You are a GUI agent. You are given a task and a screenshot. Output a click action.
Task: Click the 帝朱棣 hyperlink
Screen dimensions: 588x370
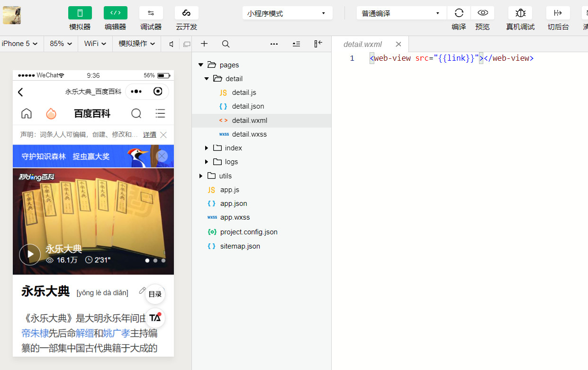click(x=35, y=333)
